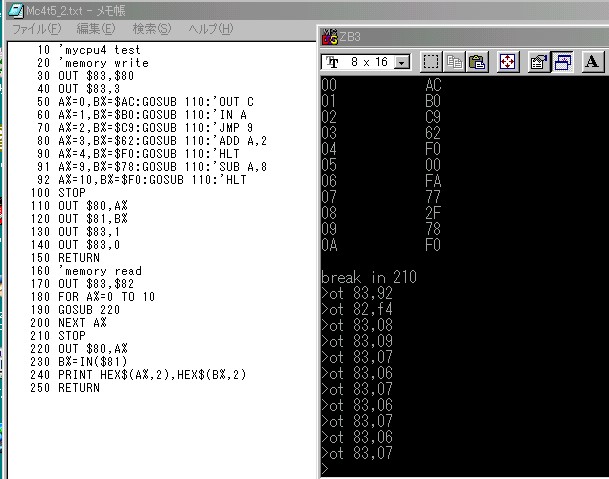
Task: Click line "130 OUT $83,1"
Action: tap(75, 232)
